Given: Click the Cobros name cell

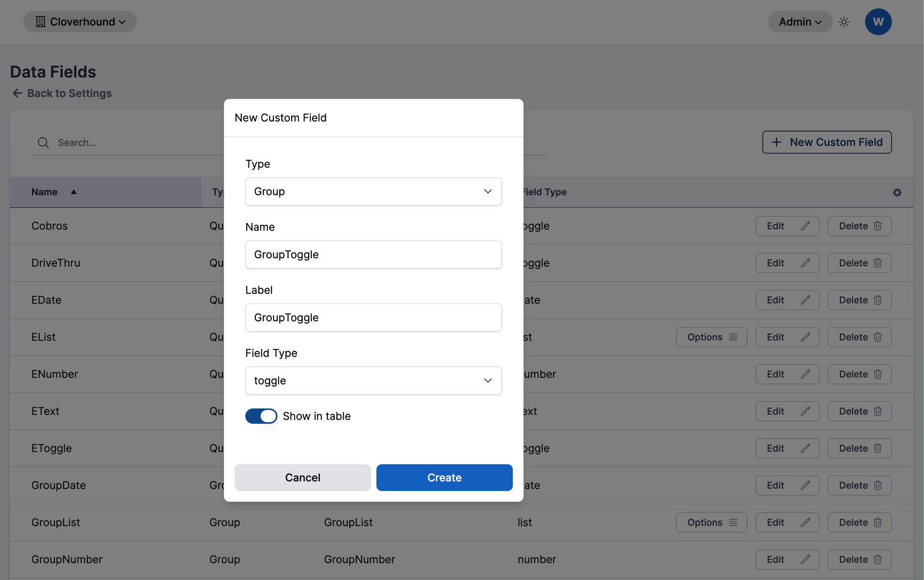Looking at the screenshot, I should (49, 226).
